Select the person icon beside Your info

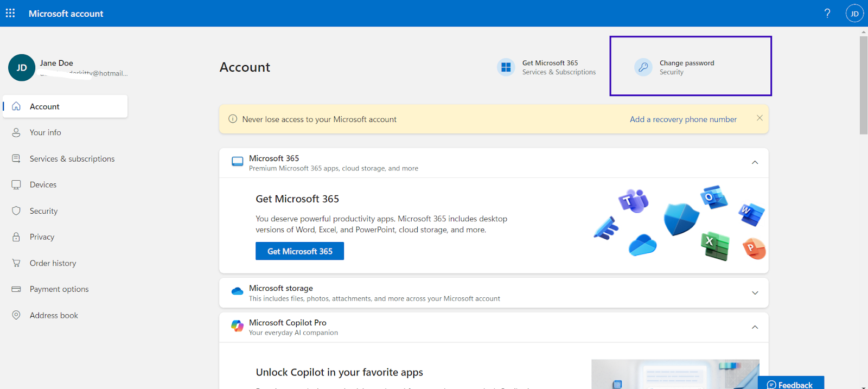coord(16,132)
